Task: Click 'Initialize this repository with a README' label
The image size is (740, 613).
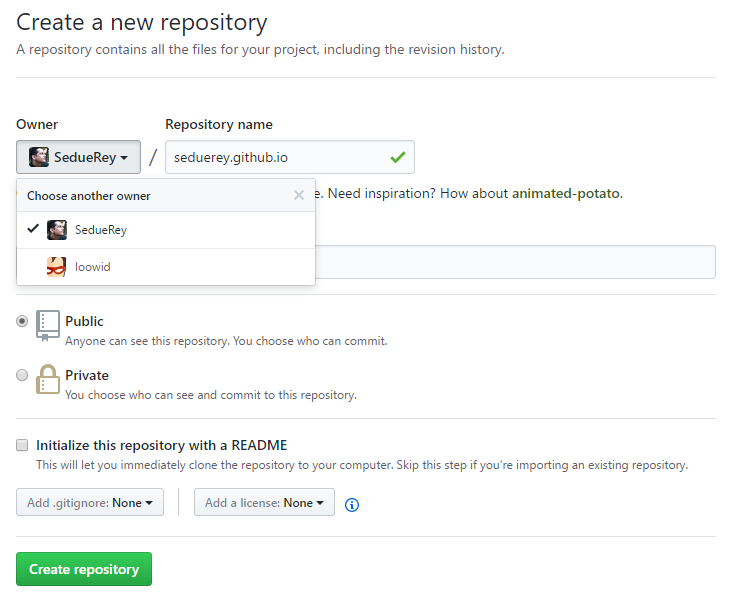Action: coord(161,445)
